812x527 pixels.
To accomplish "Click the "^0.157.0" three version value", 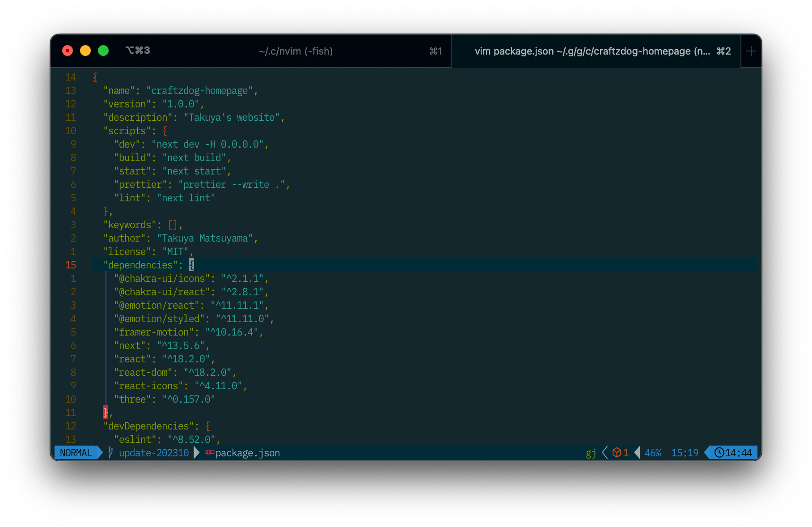I will pyautogui.click(x=189, y=399).
